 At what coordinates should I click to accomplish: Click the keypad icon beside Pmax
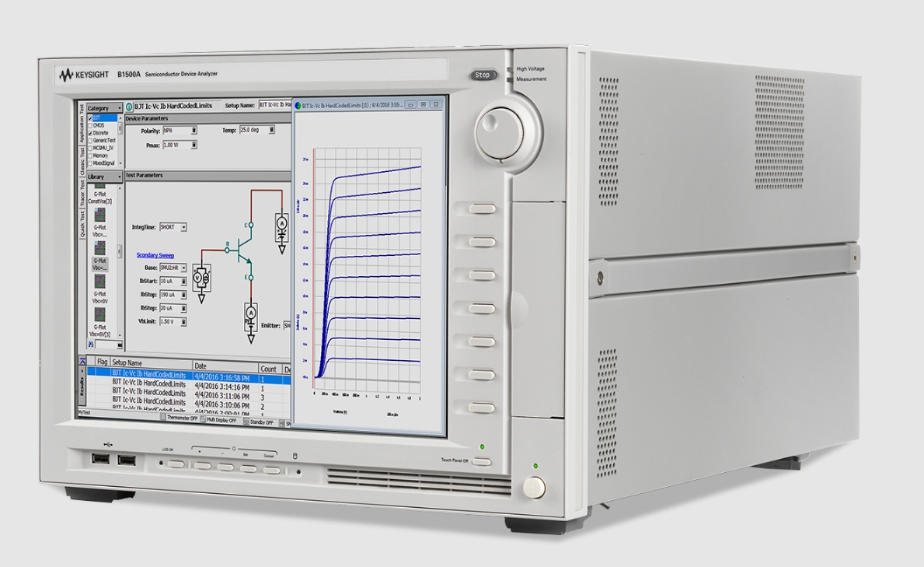(x=194, y=145)
